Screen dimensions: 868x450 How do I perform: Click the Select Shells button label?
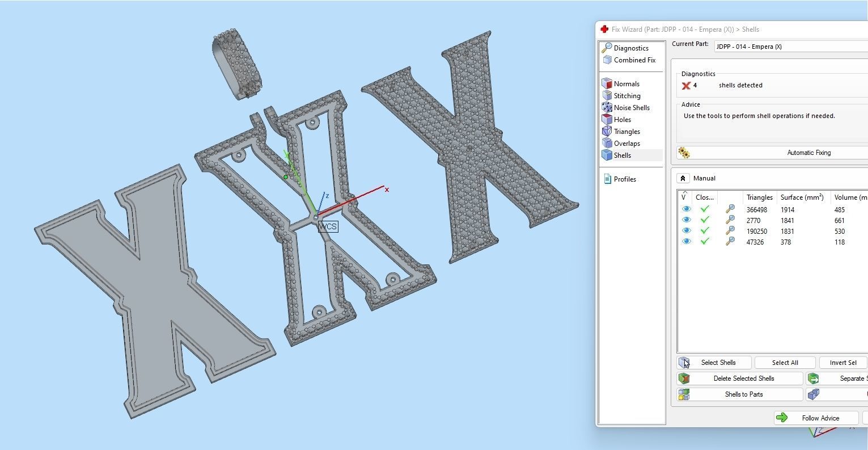point(718,363)
